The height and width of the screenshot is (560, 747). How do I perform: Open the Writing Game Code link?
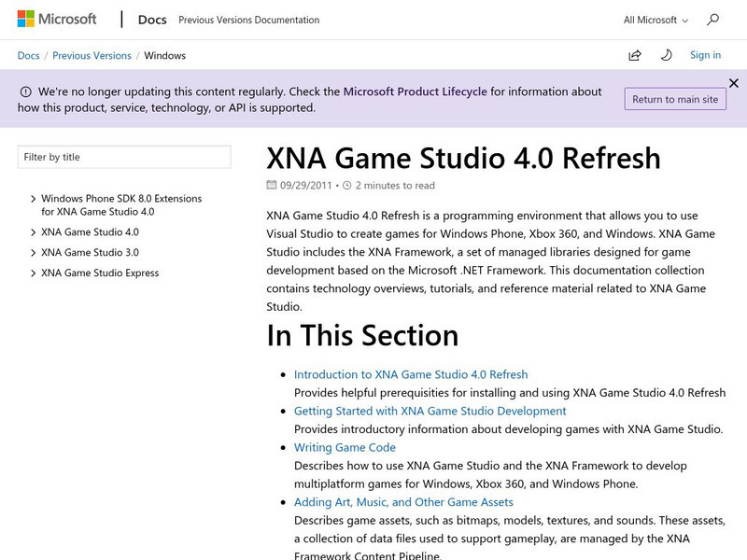pos(345,447)
